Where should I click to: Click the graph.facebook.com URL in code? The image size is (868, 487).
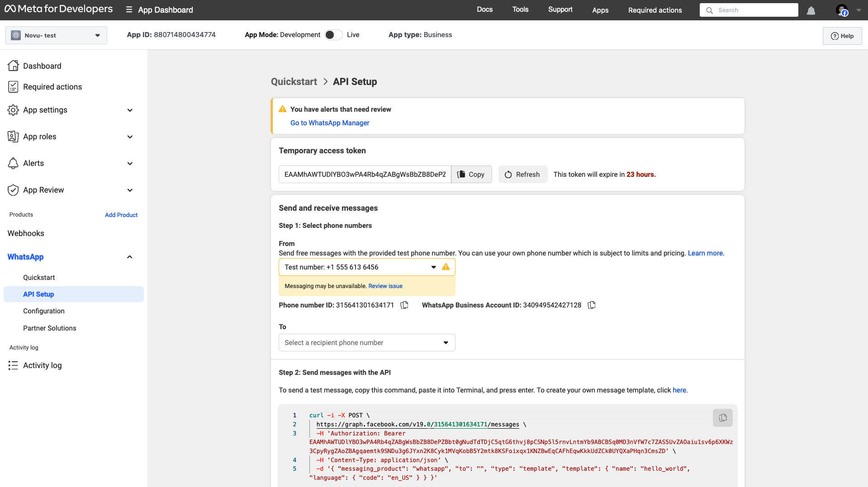click(417, 425)
